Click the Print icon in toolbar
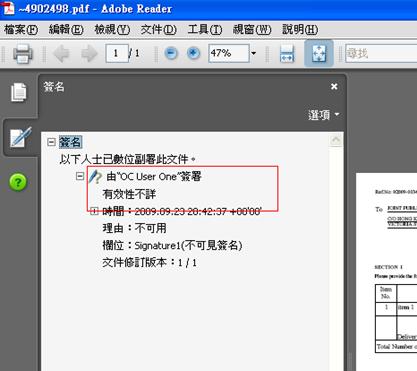 [x=23, y=53]
